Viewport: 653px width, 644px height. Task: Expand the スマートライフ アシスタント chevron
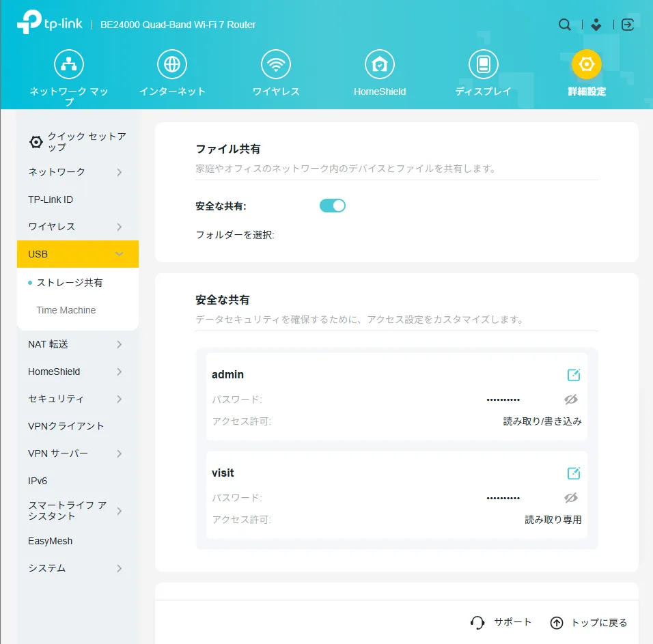click(x=120, y=511)
